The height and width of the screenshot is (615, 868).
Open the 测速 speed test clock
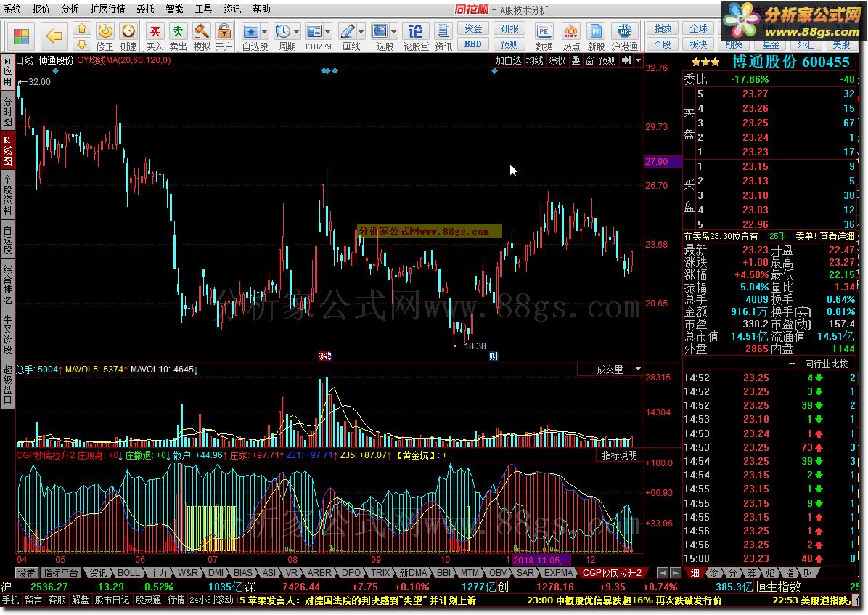coord(128,36)
